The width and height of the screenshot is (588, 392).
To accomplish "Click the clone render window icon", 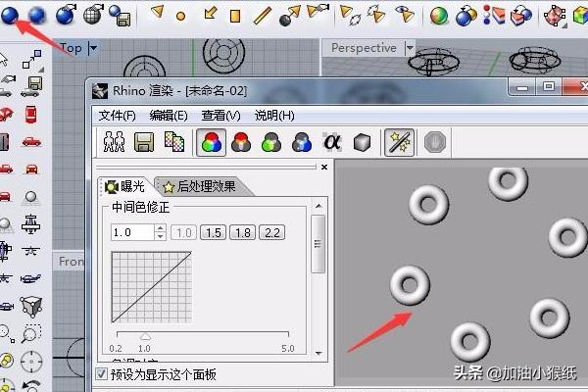I will [x=114, y=143].
